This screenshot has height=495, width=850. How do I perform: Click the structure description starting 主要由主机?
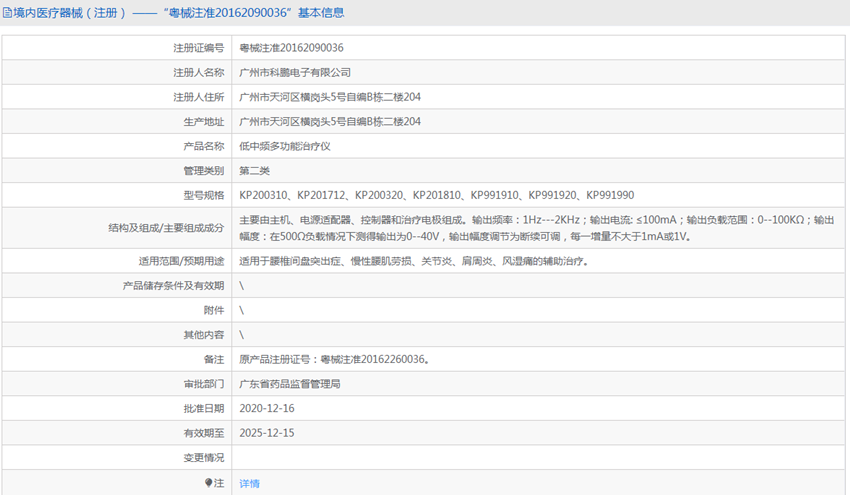coord(537,228)
